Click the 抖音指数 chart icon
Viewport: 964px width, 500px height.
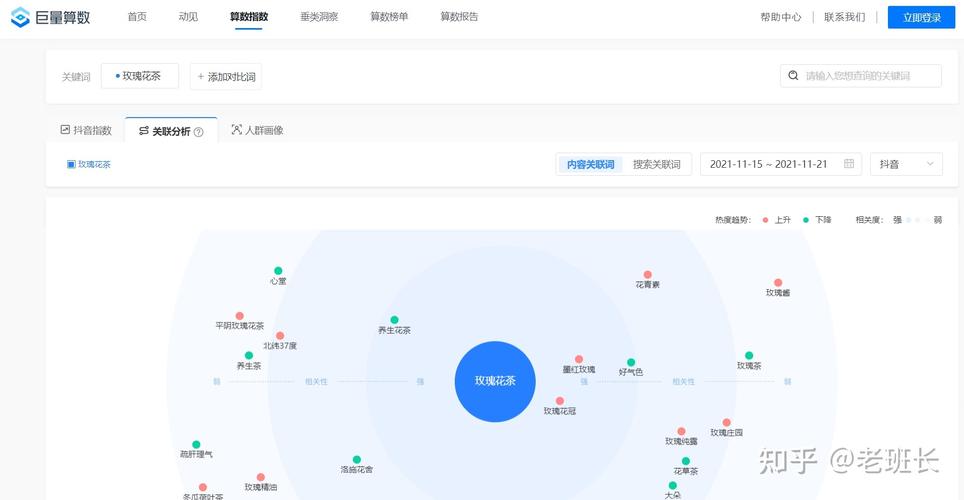(65, 129)
